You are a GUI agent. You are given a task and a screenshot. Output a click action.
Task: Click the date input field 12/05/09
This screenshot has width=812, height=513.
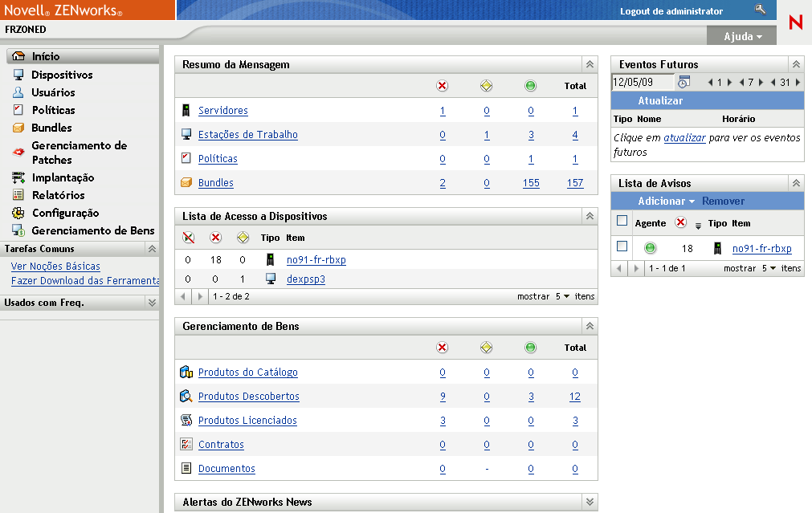tap(643, 82)
